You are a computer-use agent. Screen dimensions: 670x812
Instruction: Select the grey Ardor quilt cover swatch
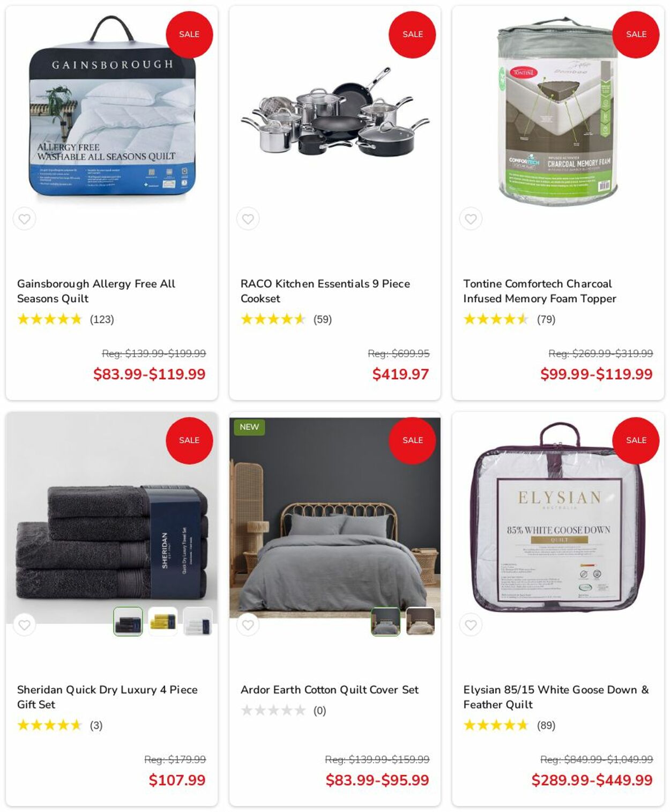click(386, 622)
